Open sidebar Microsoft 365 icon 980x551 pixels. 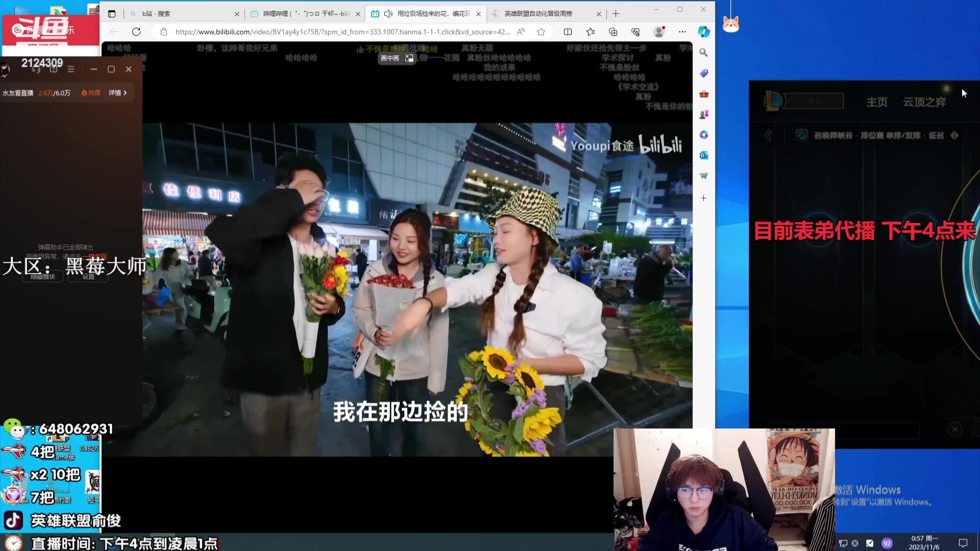[703, 135]
